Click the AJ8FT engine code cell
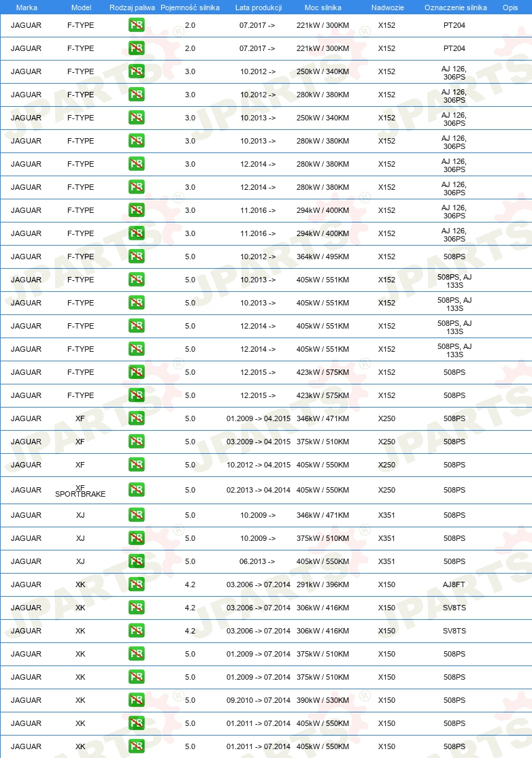 (454, 585)
